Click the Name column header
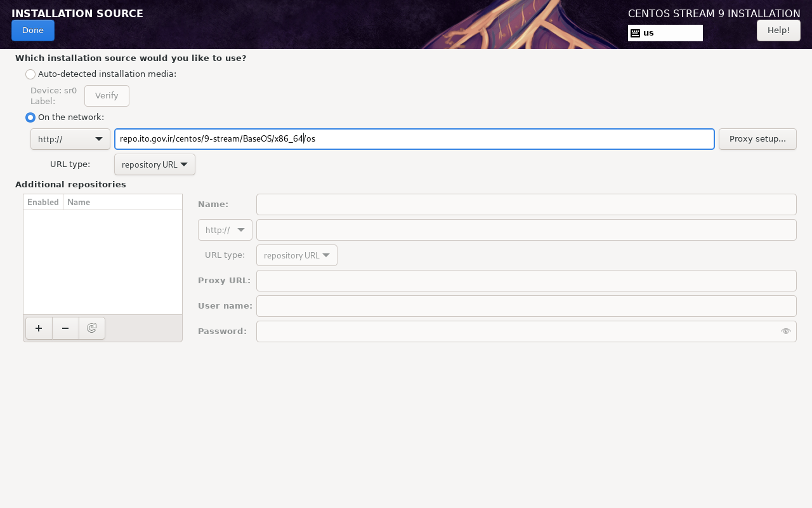Viewport: 812px width, 508px height. (122, 202)
